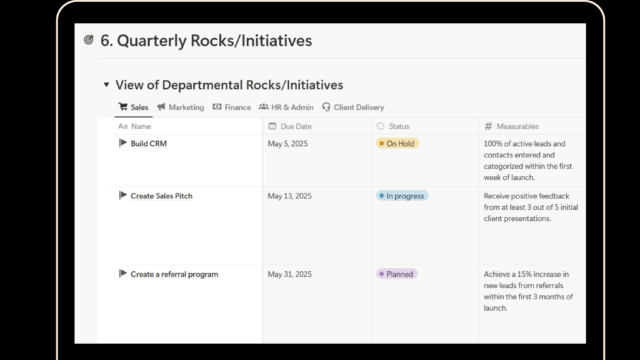Image resolution: width=640 pixels, height=360 pixels.
Task: Switch to the Marketing tab
Action: click(x=181, y=107)
